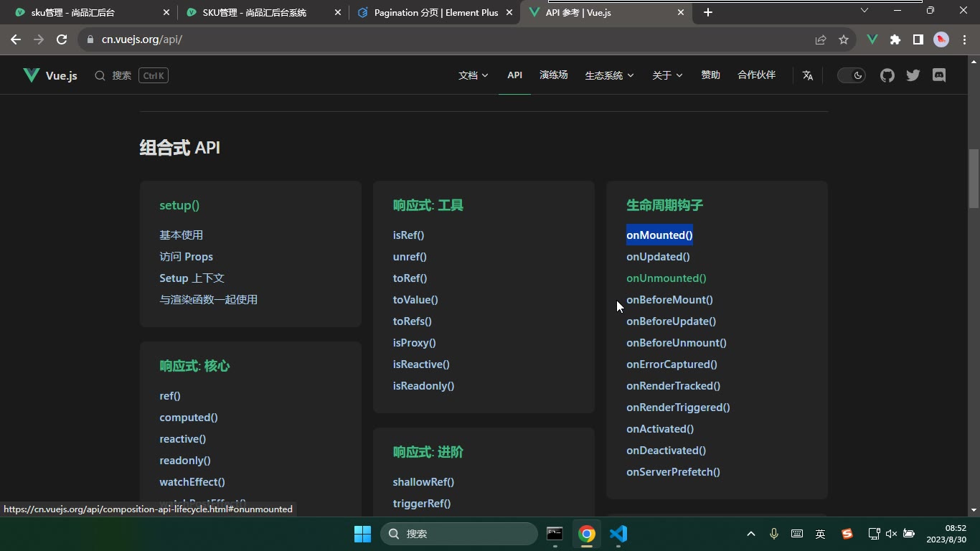Open the onBeforeMount() link

669,300
